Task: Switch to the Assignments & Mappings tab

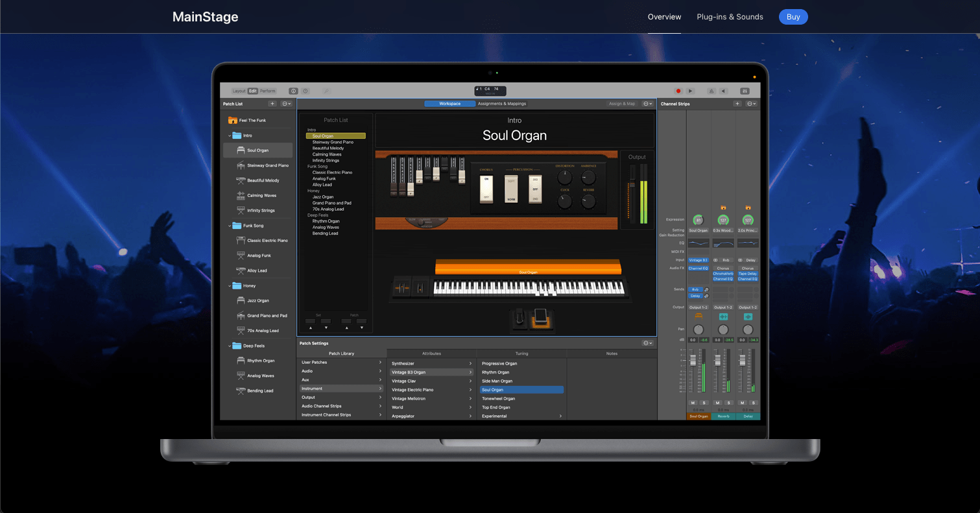Action: click(x=501, y=103)
